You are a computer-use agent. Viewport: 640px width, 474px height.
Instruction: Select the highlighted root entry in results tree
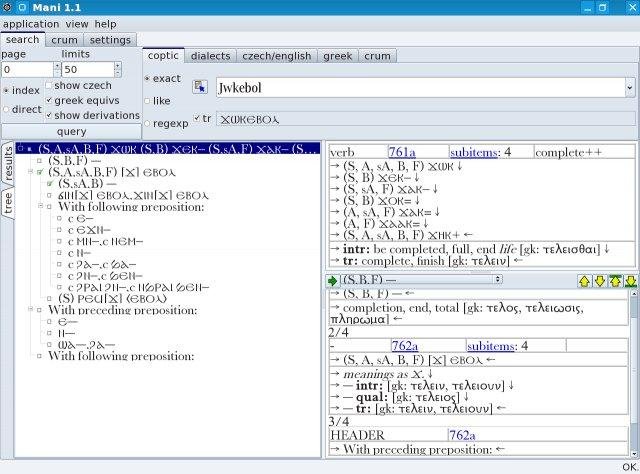click(168, 149)
